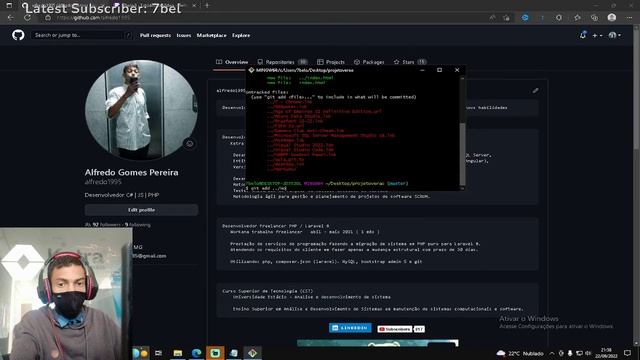Click the profile picture of Alfredo
This screenshot has height=360, width=640.
[141, 110]
